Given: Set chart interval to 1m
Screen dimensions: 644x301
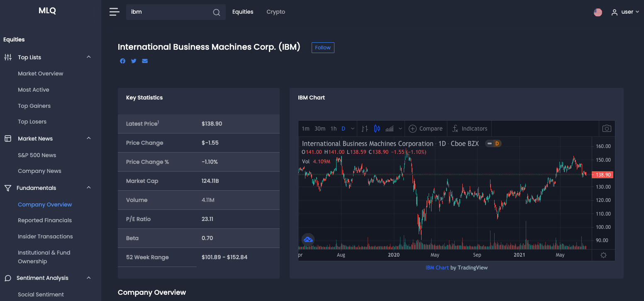Looking at the screenshot, I should point(305,129).
